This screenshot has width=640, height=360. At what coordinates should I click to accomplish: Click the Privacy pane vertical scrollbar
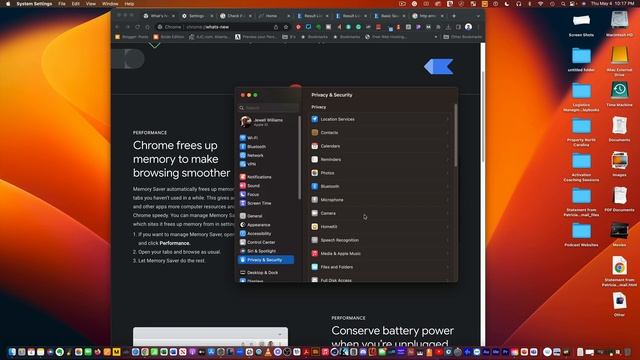click(x=456, y=135)
